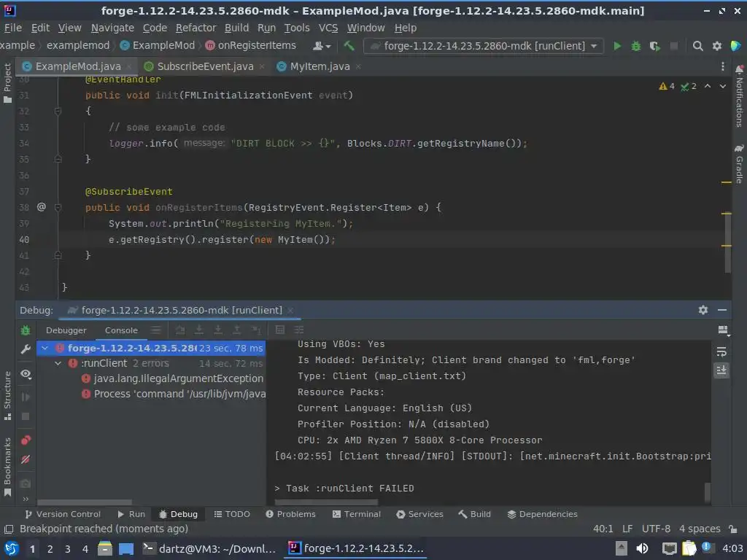747x560 pixels.
Task: Open Terminal tool window button
Action: point(357,514)
